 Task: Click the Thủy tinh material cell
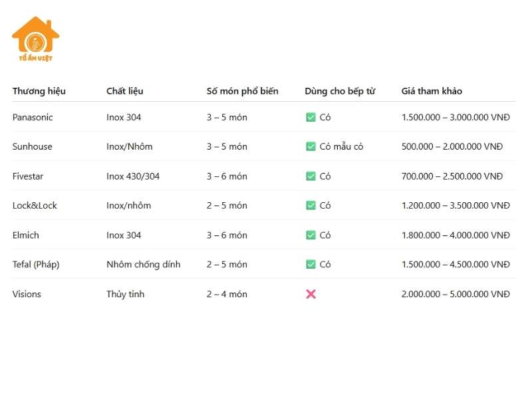click(125, 294)
